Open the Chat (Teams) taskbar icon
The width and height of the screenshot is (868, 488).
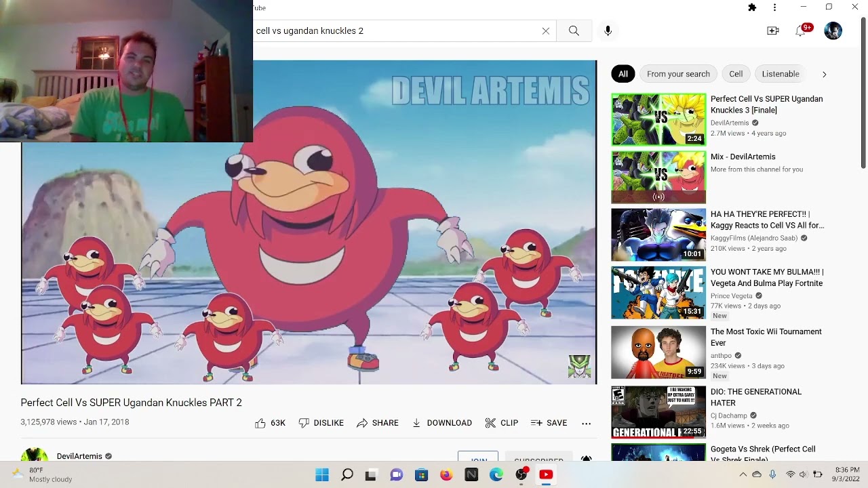396,475
